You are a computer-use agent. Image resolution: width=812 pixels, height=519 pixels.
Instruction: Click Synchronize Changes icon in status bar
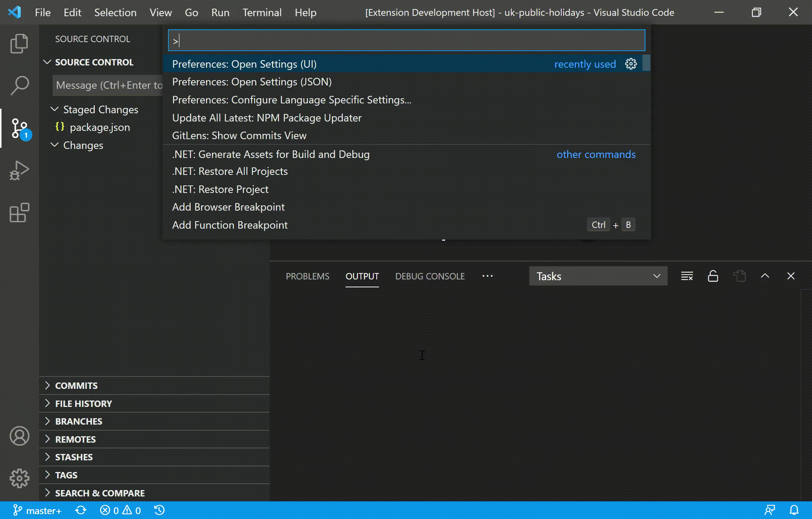point(81,510)
